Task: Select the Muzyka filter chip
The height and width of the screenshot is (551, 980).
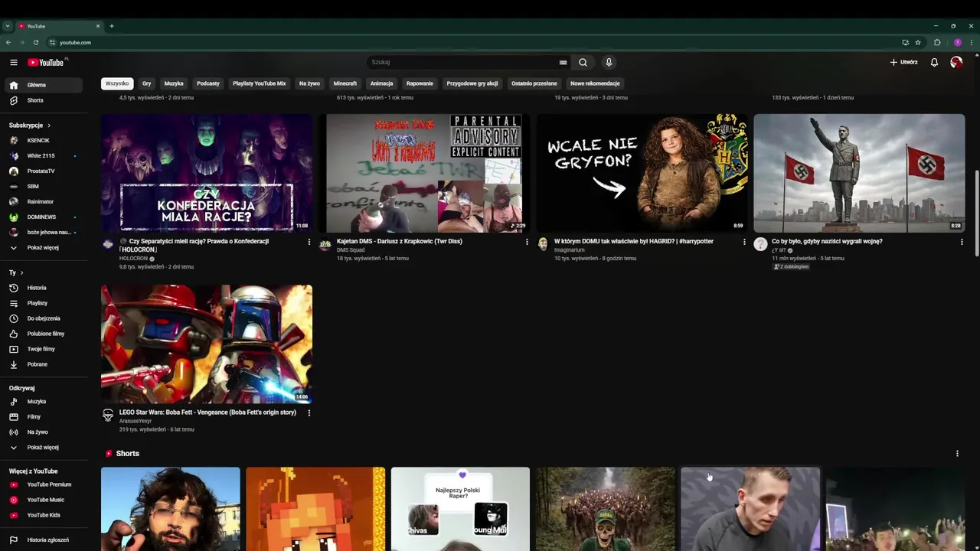Action: click(174, 83)
